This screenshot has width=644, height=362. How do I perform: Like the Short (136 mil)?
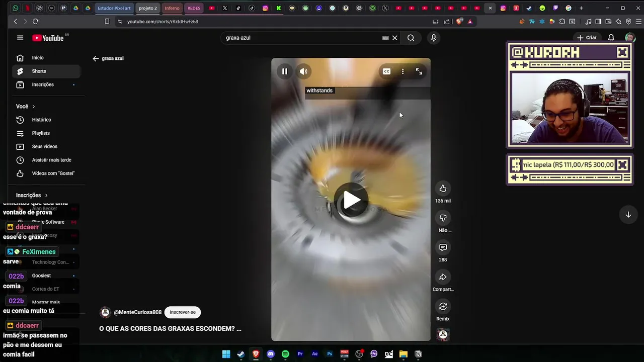pyautogui.click(x=443, y=189)
